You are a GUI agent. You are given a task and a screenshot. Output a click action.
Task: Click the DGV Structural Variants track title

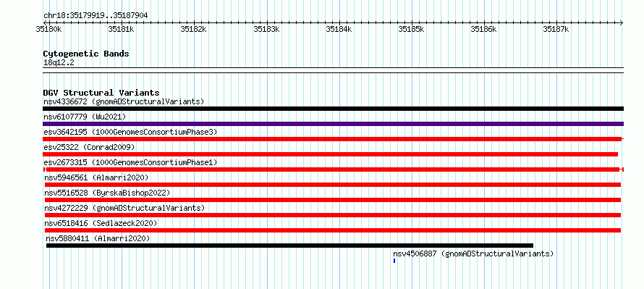pyautogui.click(x=101, y=93)
